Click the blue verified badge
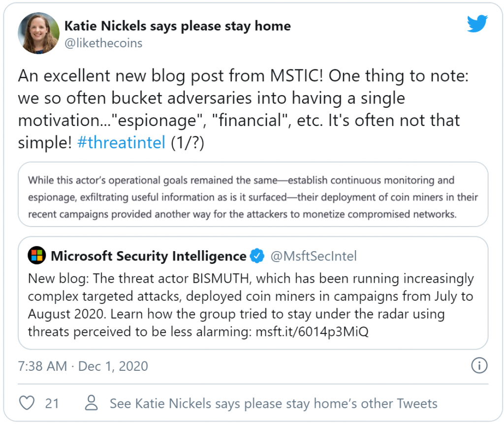Image resolution: width=504 pixels, height=424 pixels. (x=257, y=256)
